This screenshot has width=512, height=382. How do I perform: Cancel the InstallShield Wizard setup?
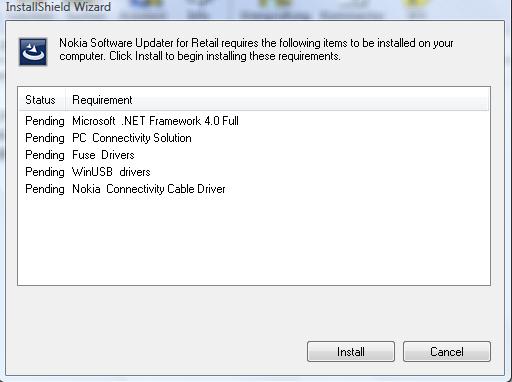click(447, 351)
